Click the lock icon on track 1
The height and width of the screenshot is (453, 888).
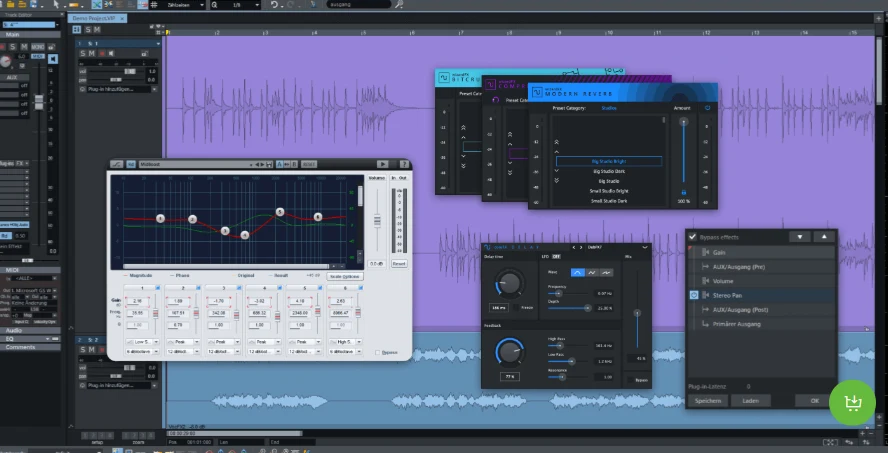coord(144,54)
